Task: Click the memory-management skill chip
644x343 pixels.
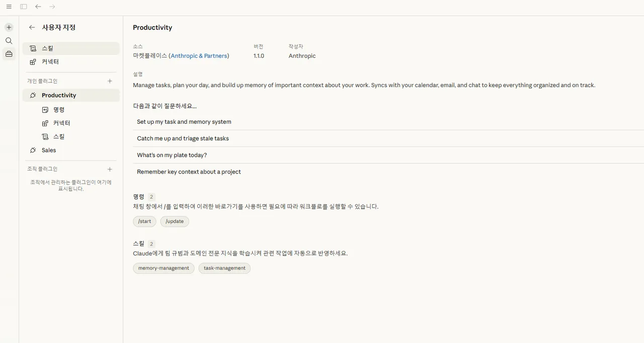Action: [x=164, y=268]
